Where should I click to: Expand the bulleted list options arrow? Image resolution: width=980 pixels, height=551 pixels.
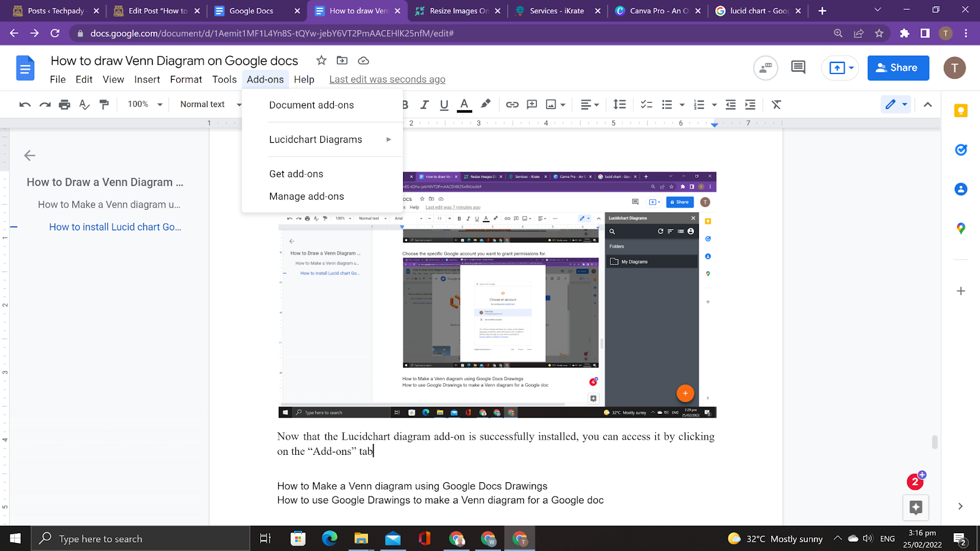point(682,105)
